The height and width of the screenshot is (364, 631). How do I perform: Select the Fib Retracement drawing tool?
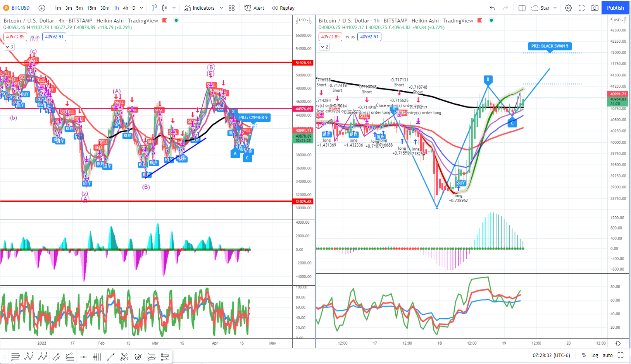point(16,357)
